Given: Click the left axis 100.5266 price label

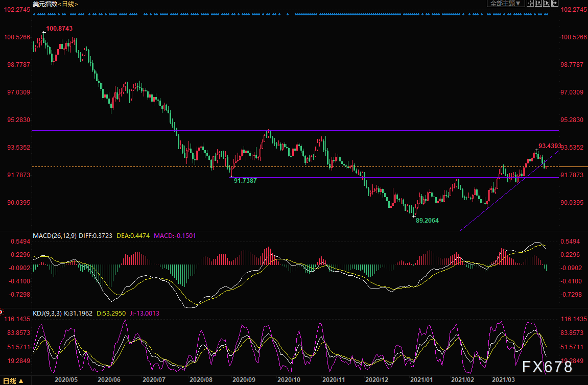Looking at the screenshot, I should 17,37.
